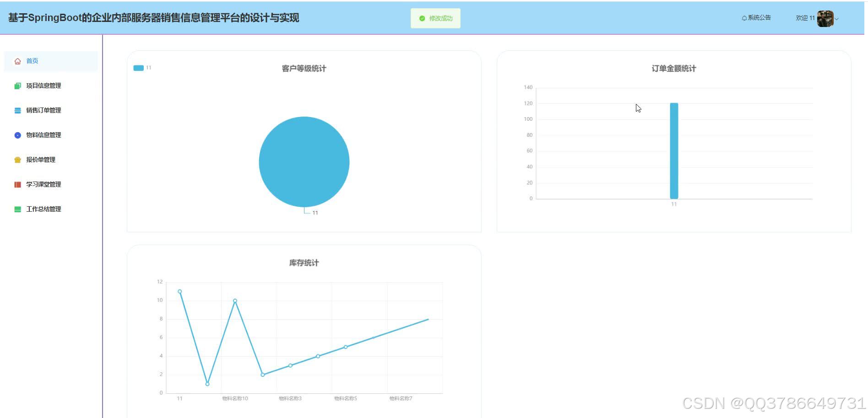Click the home icon in sidebar

tap(17, 61)
